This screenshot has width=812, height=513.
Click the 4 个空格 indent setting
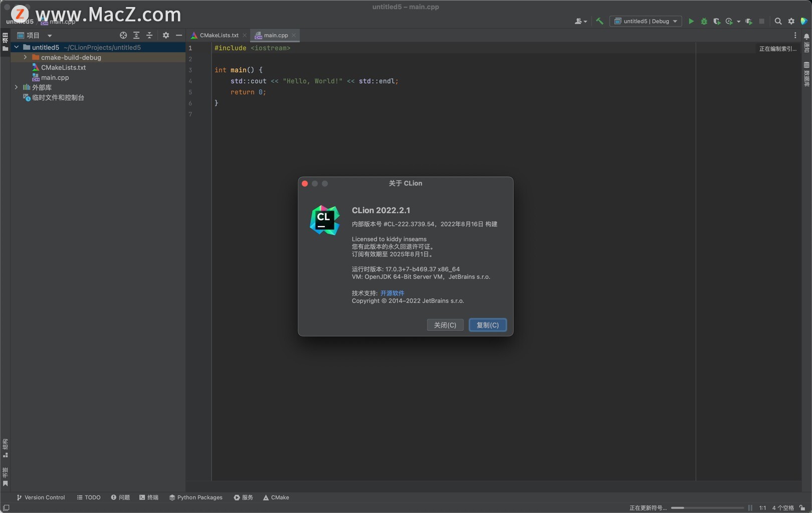(783, 508)
